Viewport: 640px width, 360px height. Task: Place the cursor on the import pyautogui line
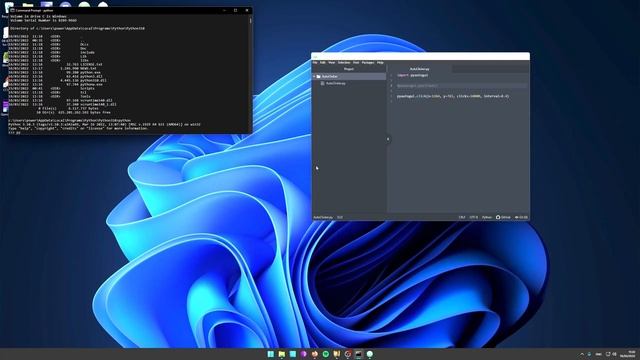[x=413, y=76]
